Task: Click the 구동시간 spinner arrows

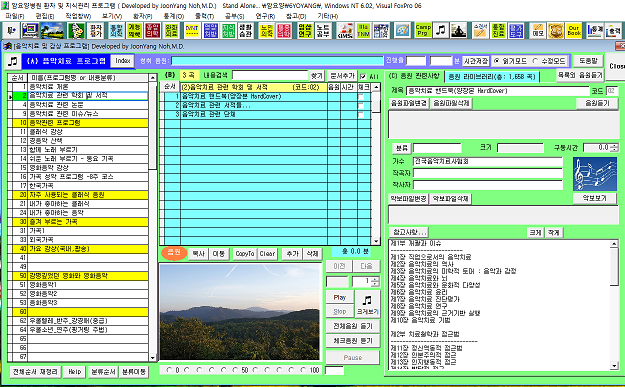Action: click(614, 148)
